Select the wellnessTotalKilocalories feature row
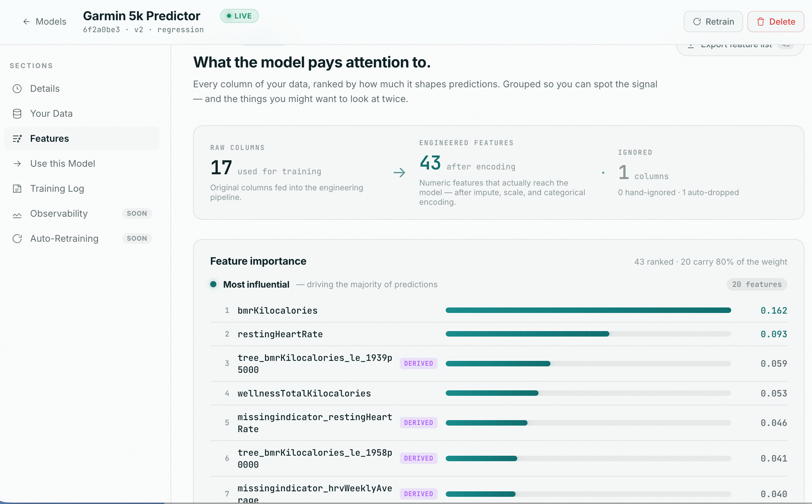This screenshot has width=812, height=504. (x=498, y=393)
